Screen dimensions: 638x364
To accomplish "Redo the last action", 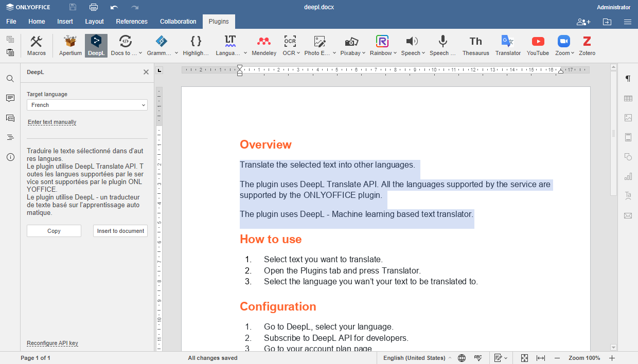I will (x=135, y=7).
